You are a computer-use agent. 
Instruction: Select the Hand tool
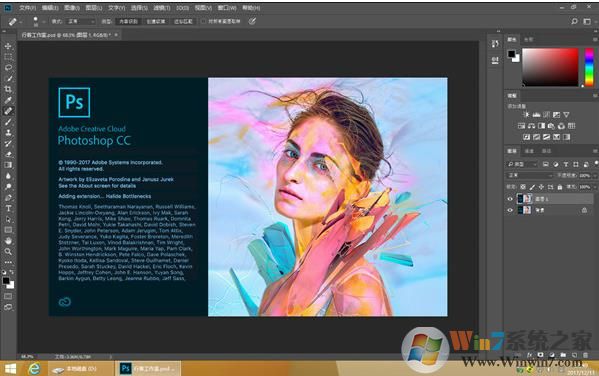click(8, 241)
